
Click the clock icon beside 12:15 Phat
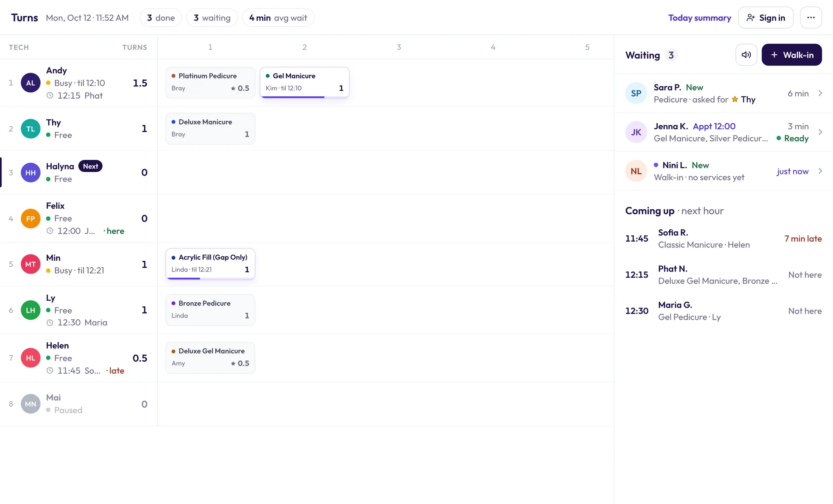tap(50, 96)
